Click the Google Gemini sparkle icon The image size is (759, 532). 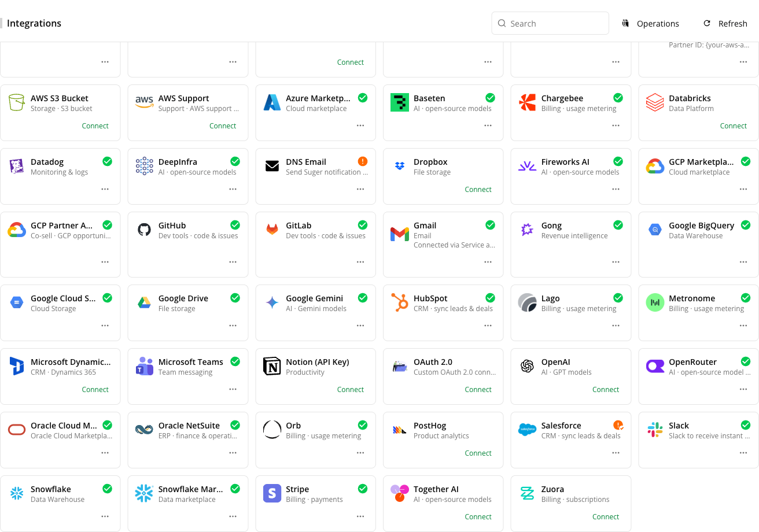[272, 302]
